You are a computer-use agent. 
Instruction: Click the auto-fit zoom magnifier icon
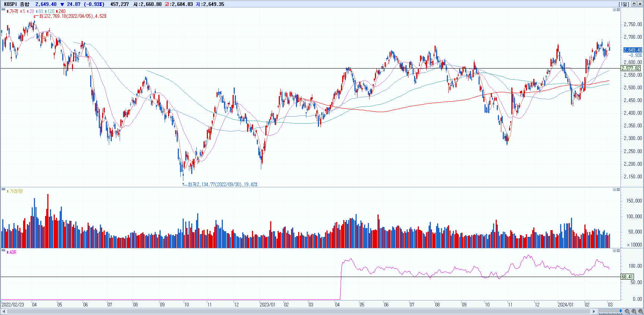click(641, 311)
